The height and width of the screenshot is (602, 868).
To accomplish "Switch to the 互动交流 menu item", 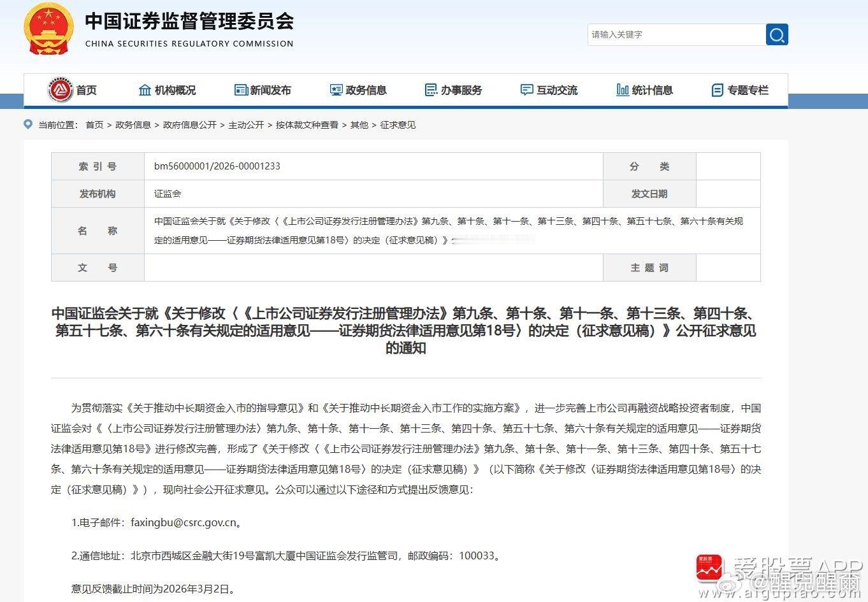I will click(549, 90).
